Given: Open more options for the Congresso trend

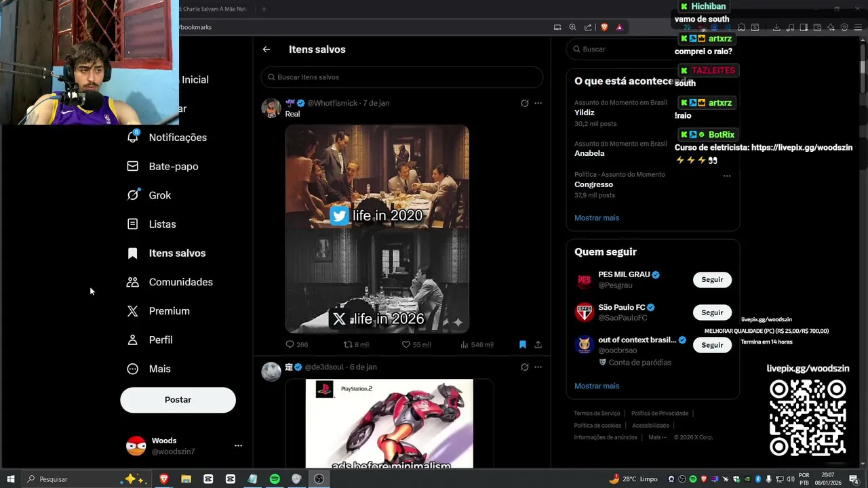Looking at the screenshot, I should coord(727,176).
